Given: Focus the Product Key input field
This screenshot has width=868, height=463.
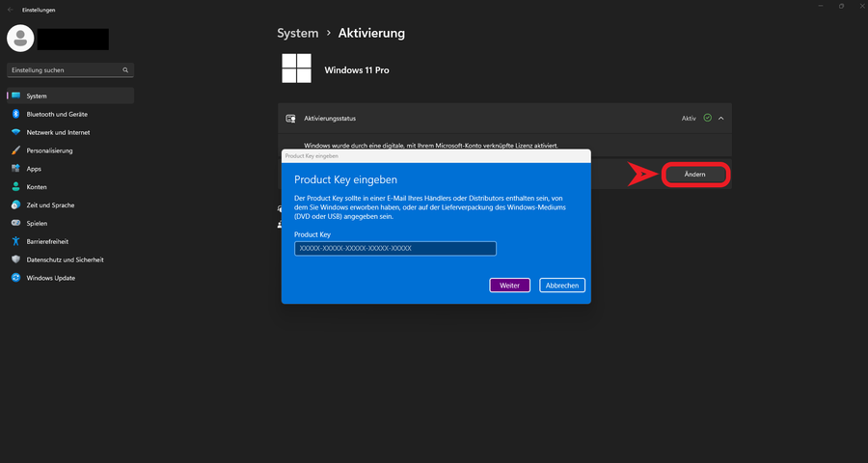Looking at the screenshot, I should pos(395,249).
